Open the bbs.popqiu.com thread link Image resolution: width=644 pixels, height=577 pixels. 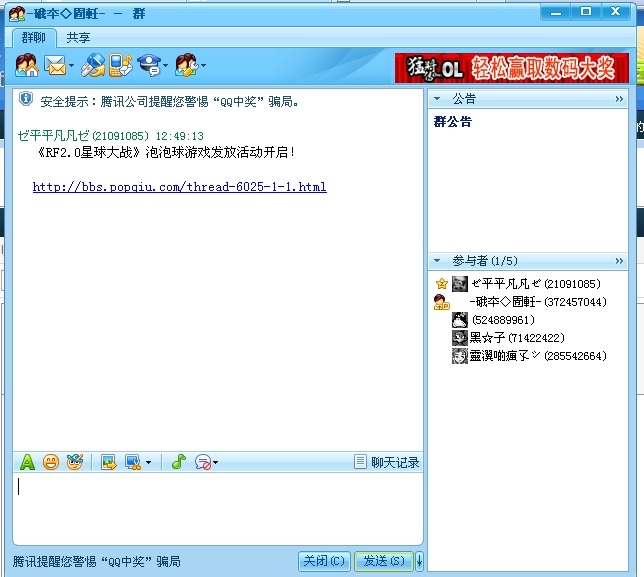pyautogui.click(x=179, y=187)
